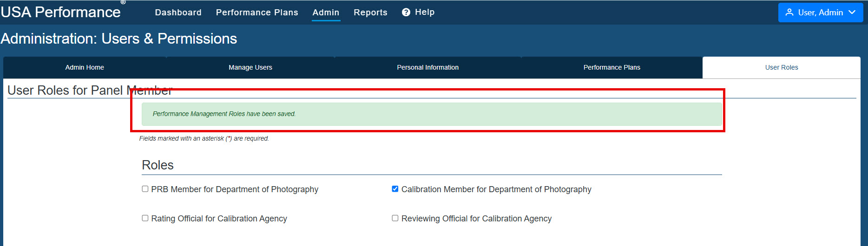Switch to the Admin Home tab
This screenshot has width=868, height=246.
pos(85,67)
